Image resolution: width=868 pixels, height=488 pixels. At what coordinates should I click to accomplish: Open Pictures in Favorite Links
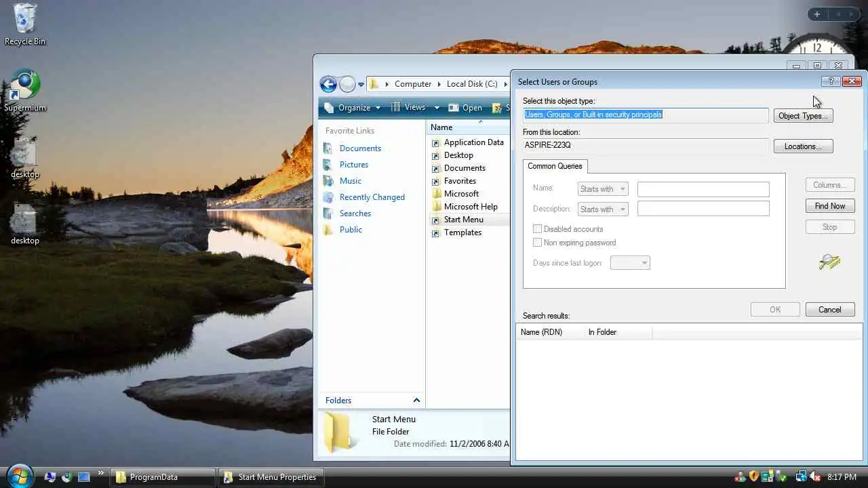point(354,165)
